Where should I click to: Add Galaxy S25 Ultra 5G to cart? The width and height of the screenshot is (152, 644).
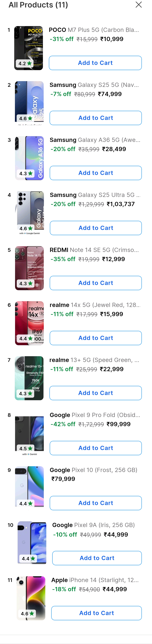(96, 228)
